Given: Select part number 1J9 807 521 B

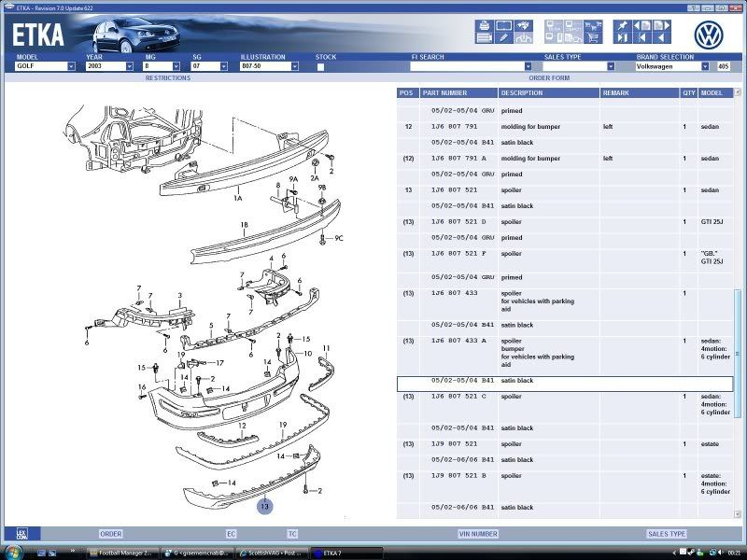Looking at the screenshot, I should point(458,476).
